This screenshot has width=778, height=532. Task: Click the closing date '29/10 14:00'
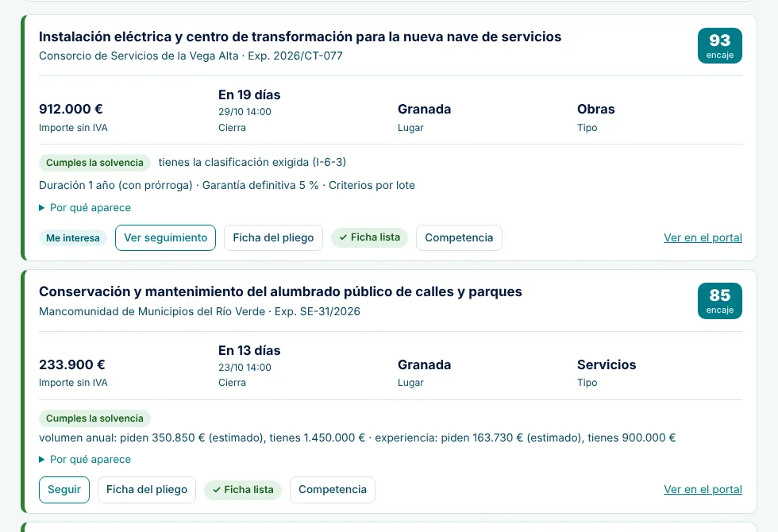245,112
